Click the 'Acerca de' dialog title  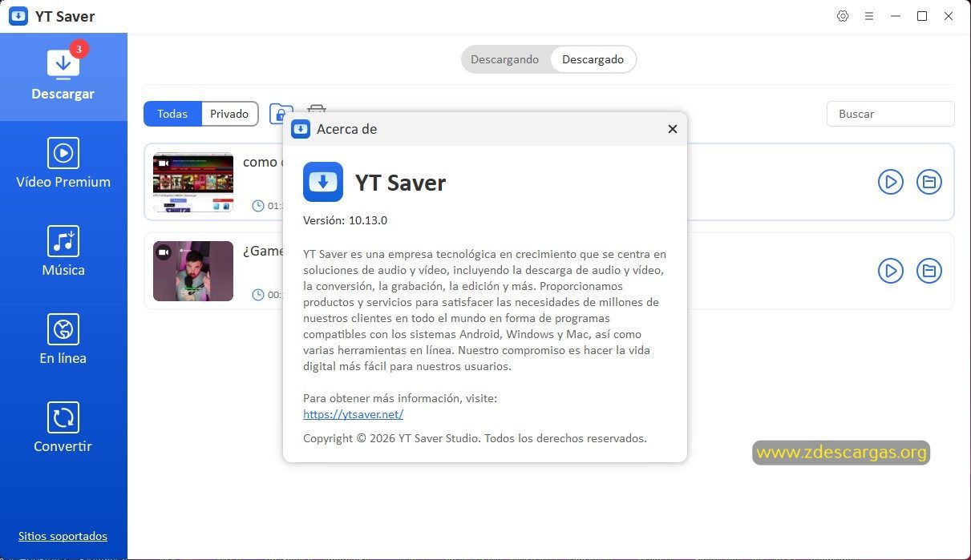click(346, 129)
